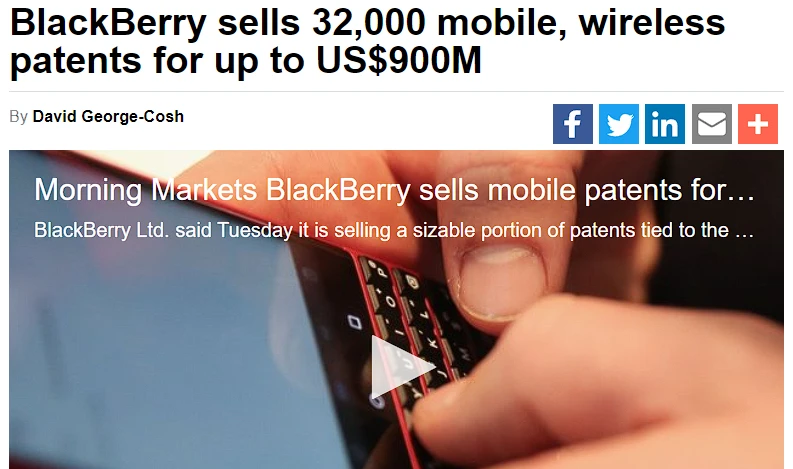Email this article using envelope icon
793x469 pixels.
[x=712, y=124]
